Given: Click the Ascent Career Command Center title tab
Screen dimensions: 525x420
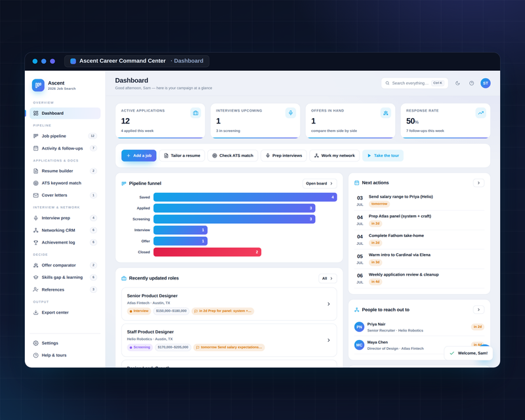Looking at the screenshot, I should [136, 61].
